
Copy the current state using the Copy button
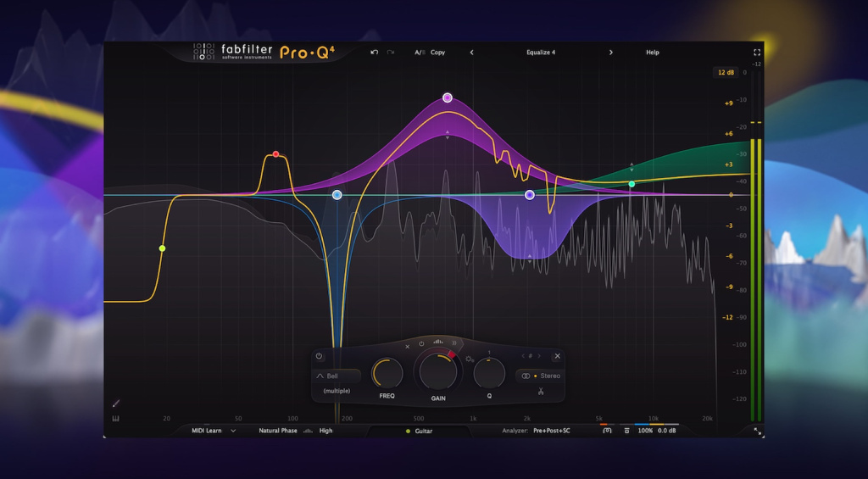438,53
